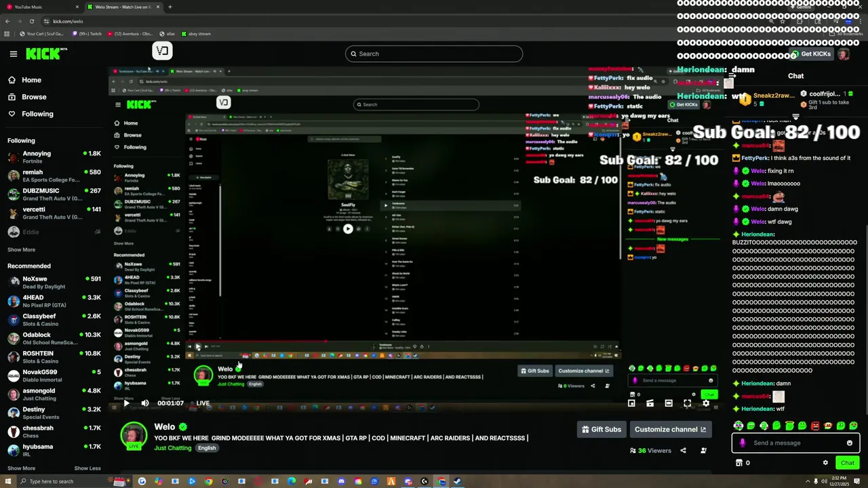Open followed channel Annoying

pyautogui.click(x=54, y=157)
